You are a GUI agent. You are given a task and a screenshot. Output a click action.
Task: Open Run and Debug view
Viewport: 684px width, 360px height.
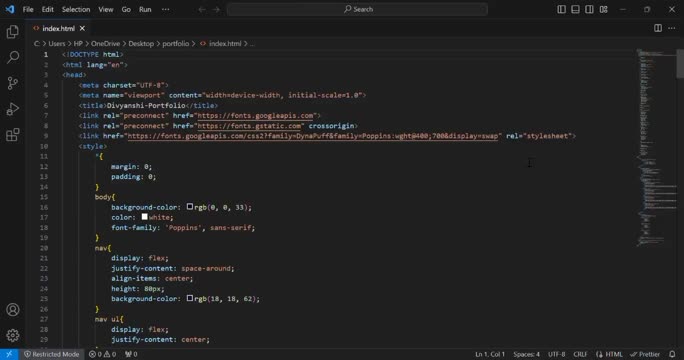13,109
